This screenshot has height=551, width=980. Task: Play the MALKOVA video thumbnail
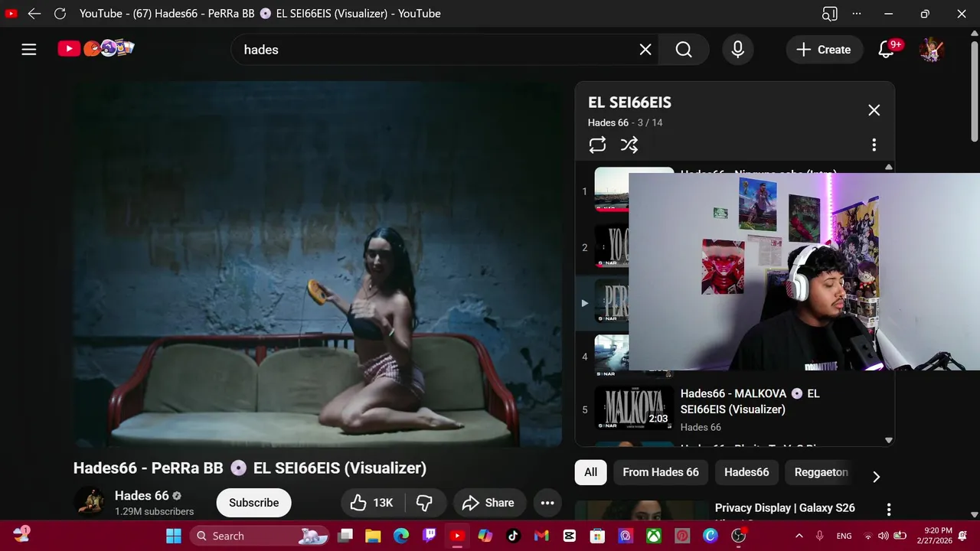pos(635,408)
